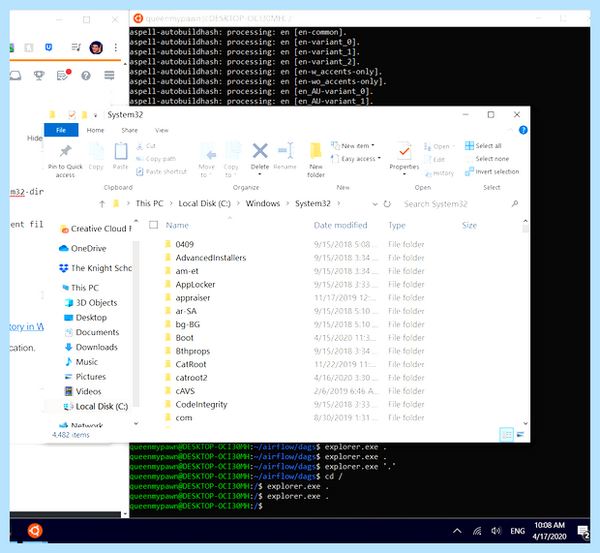The height and width of the screenshot is (553, 600).
Task: Click the ENG language indicator
Action: point(517,531)
